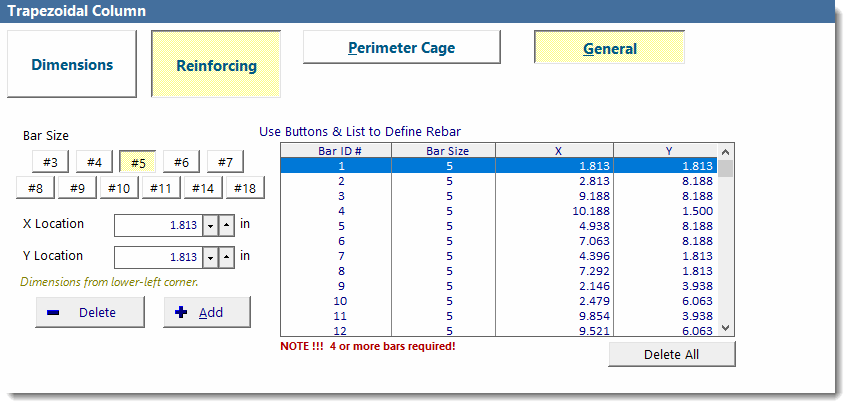Select the #3 bar size button

tap(50, 162)
